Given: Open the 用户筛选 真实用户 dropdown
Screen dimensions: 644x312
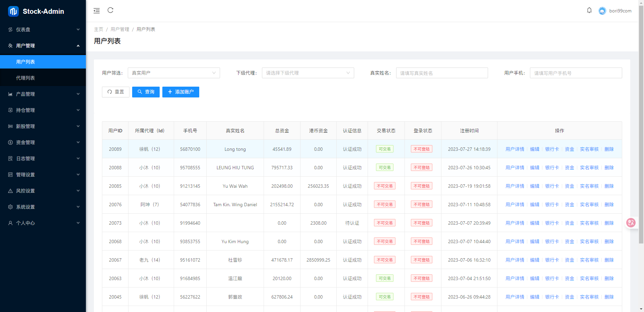Looking at the screenshot, I should [174, 73].
